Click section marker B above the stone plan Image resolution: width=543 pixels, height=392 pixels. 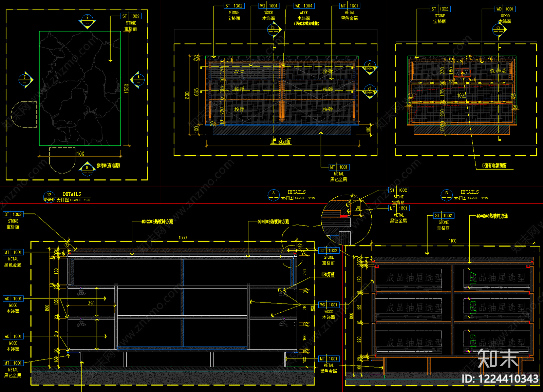click(87, 21)
